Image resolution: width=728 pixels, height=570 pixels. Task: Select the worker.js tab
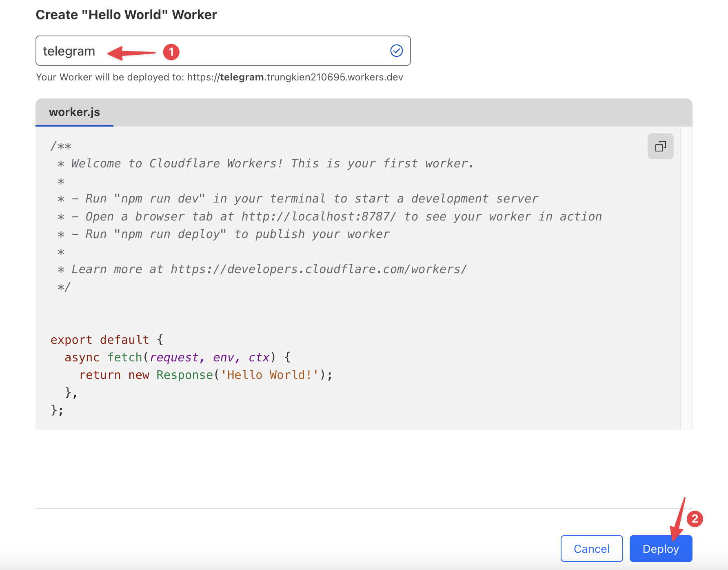pyautogui.click(x=74, y=112)
